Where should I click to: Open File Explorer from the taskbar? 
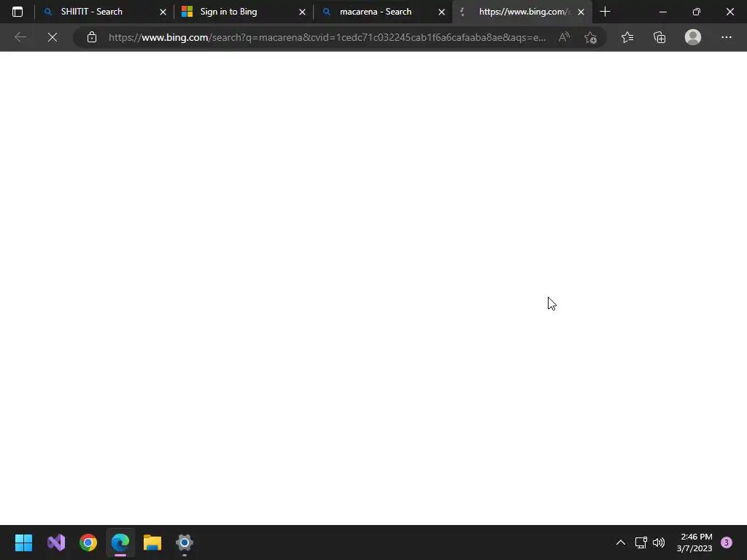point(152,542)
